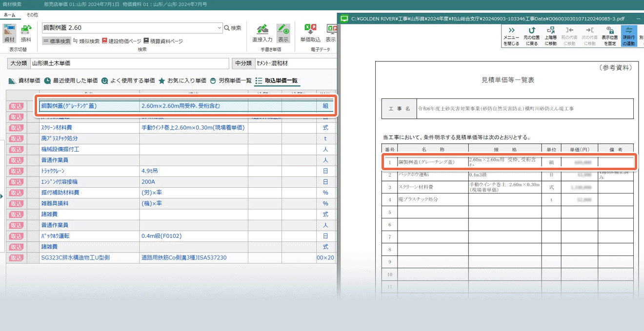Click 上階層に移動 in PDF viewer
644x331 pixels.
[551, 36]
